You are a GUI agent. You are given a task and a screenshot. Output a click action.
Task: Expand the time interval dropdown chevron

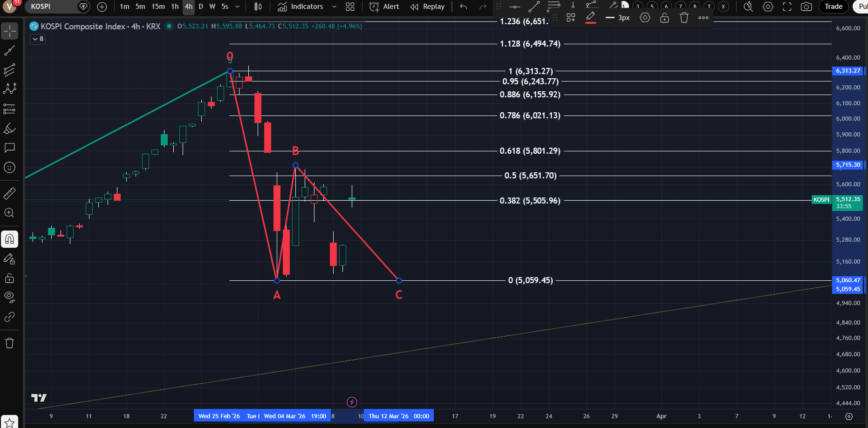point(237,7)
